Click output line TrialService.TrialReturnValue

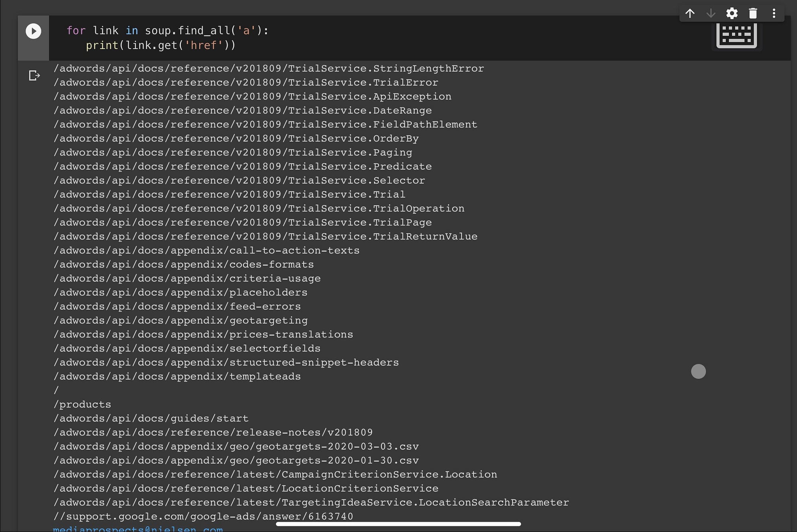click(x=265, y=236)
